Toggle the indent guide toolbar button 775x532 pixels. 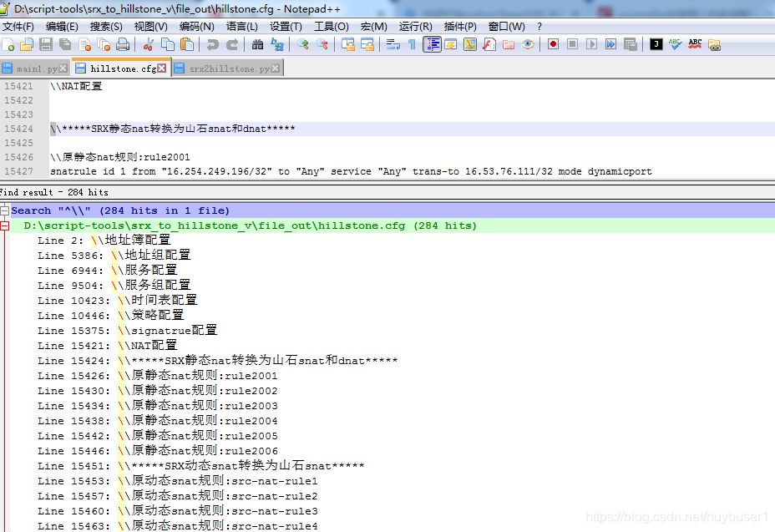(432, 45)
